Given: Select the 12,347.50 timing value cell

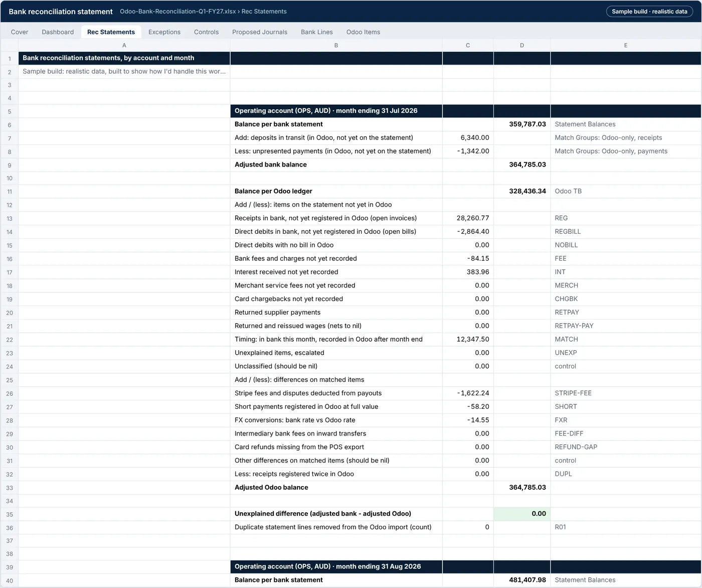Looking at the screenshot, I should click(x=468, y=340).
